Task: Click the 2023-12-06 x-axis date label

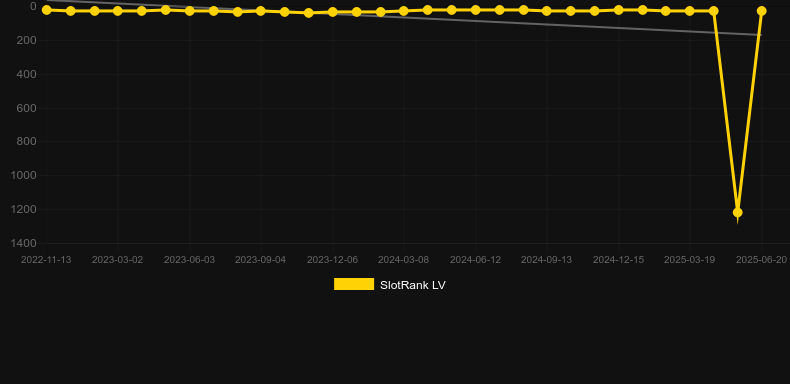Action: tap(333, 260)
